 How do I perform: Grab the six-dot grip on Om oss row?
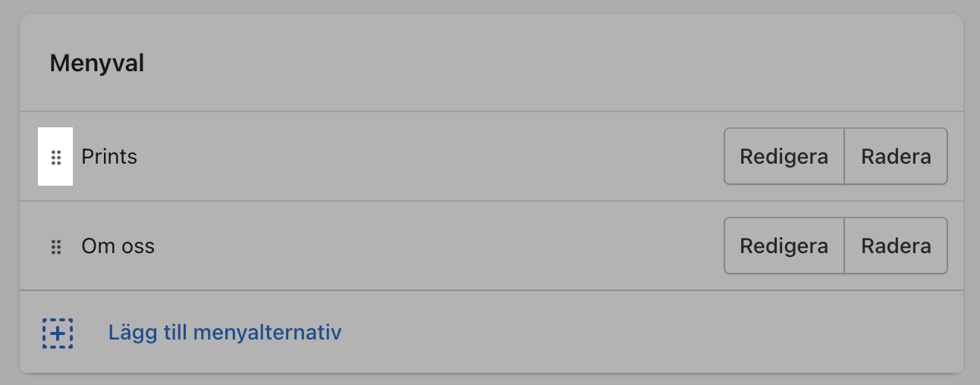(x=55, y=246)
